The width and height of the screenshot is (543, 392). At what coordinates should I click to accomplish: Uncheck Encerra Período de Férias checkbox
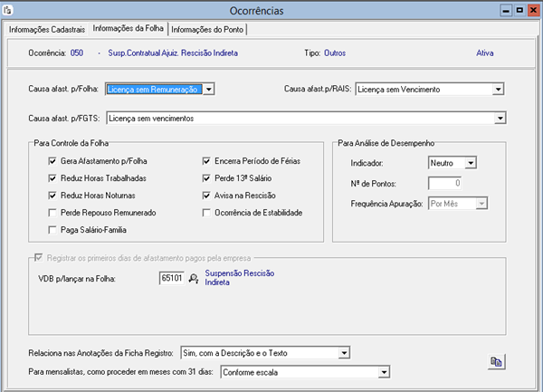pyautogui.click(x=206, y=161)
